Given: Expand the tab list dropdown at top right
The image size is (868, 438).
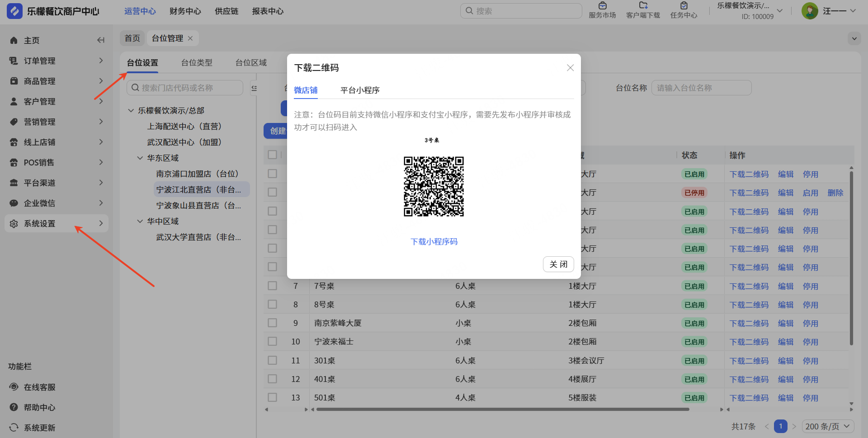Looking at the screenshot, I should click(854, 38).
